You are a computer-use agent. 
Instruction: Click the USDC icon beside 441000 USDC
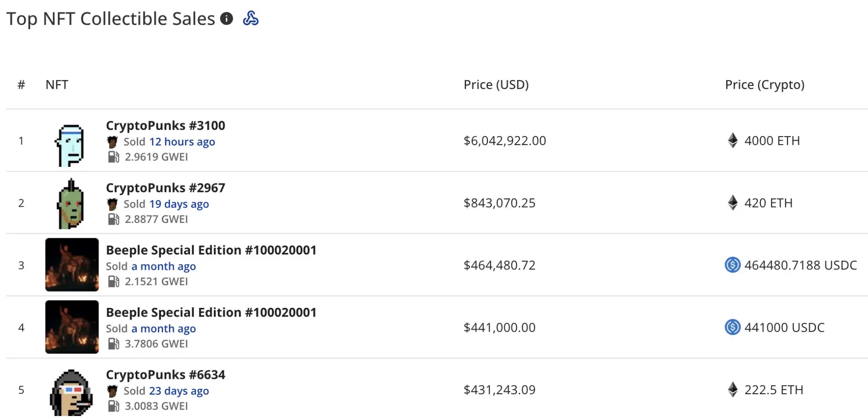pos(732,327)
